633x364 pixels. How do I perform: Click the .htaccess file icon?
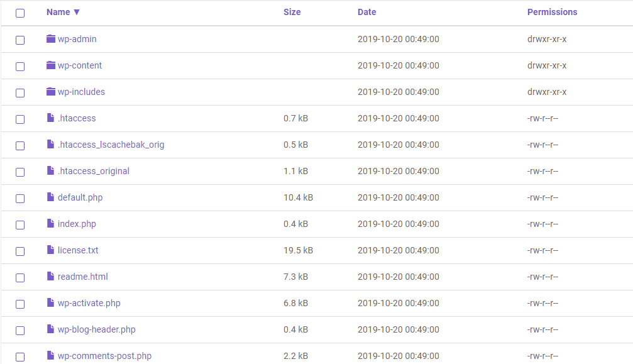click(x=50, y=118)
